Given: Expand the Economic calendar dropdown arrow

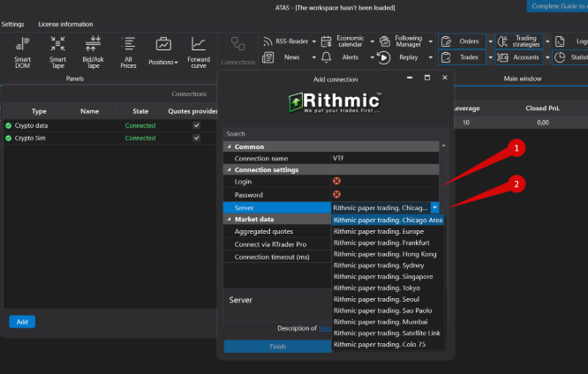Looking at the screenshot, I should 372,41.
